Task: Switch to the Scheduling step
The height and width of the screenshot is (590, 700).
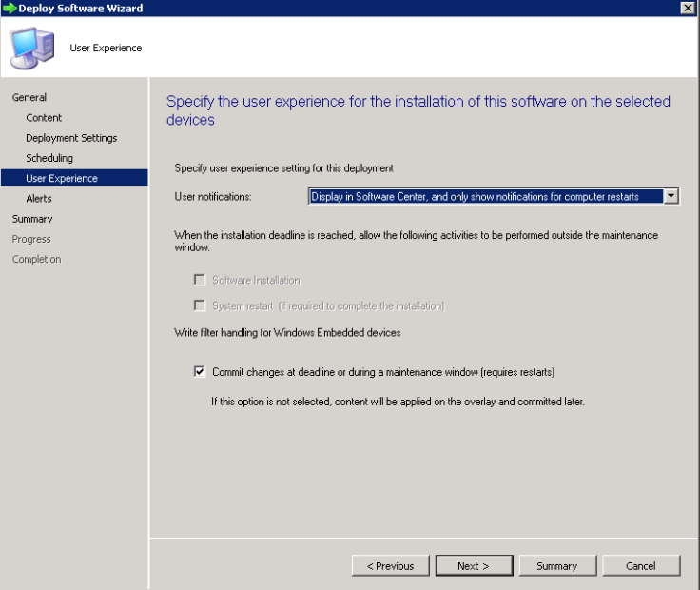Action: pyautogui.click(x=49, y=158)
